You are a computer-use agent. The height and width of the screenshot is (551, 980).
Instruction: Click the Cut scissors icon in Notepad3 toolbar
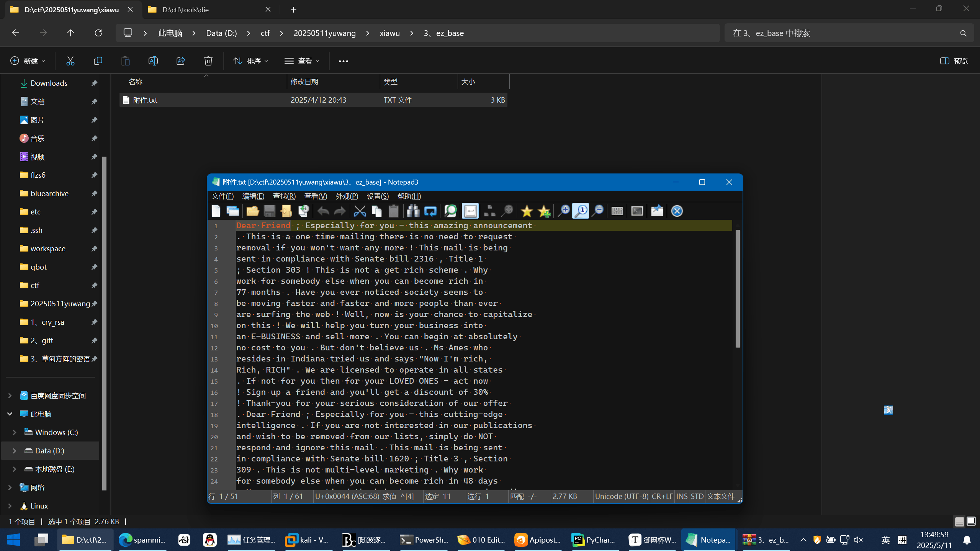pos(360,211)
